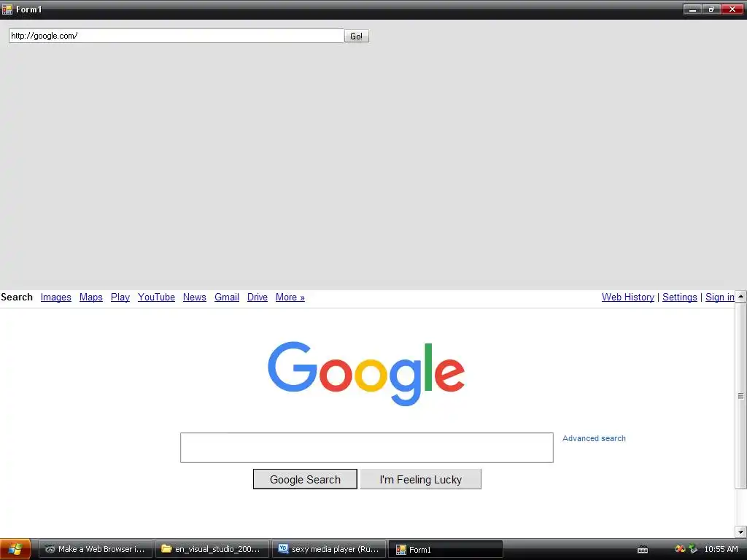Open en_visual_studio_200 folder taskbar item
The image size is (747, 560).
212,549
